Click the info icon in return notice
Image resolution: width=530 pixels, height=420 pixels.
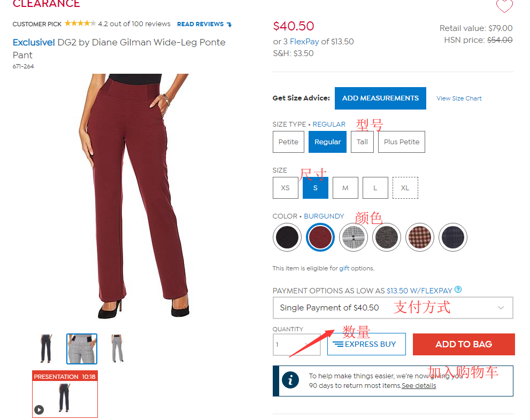[290, 380]
